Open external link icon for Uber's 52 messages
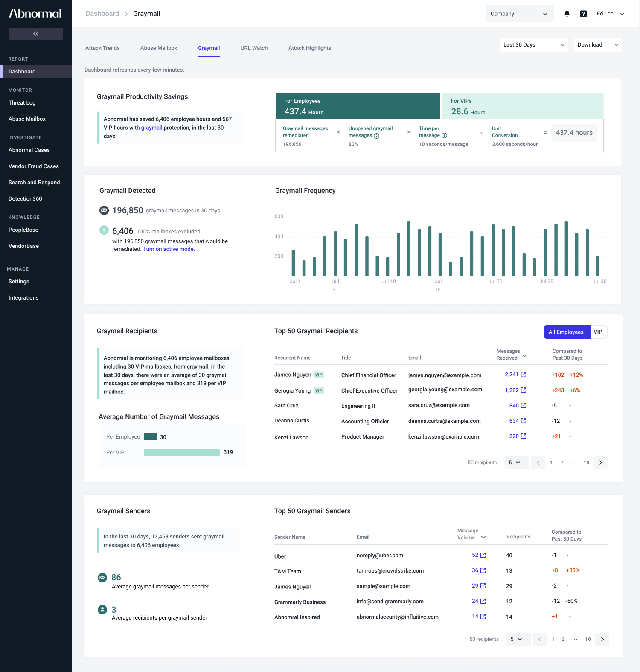This screenshot has width=640, height=672. point(483,555)
